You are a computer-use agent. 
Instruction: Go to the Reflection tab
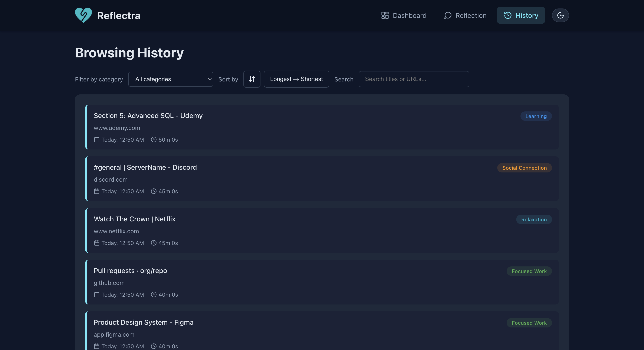[x=465, y=16]
